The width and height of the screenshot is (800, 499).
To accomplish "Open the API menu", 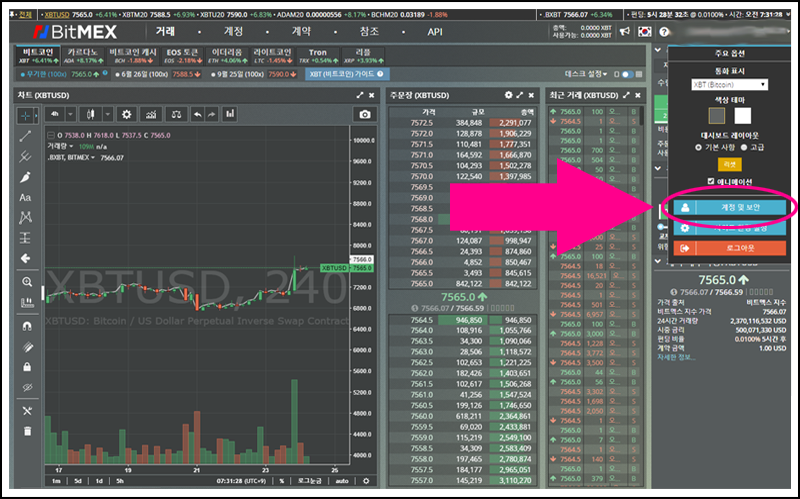I will coord(435,32).
